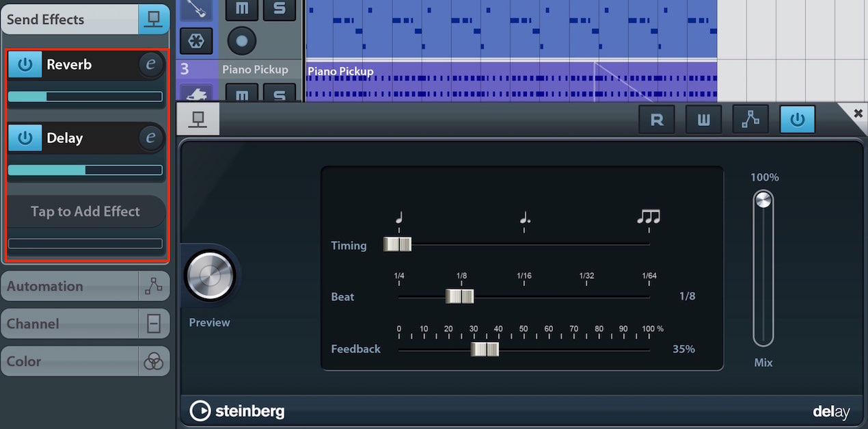
Task: Open the Delay effect editor
Action: point(151,138)
